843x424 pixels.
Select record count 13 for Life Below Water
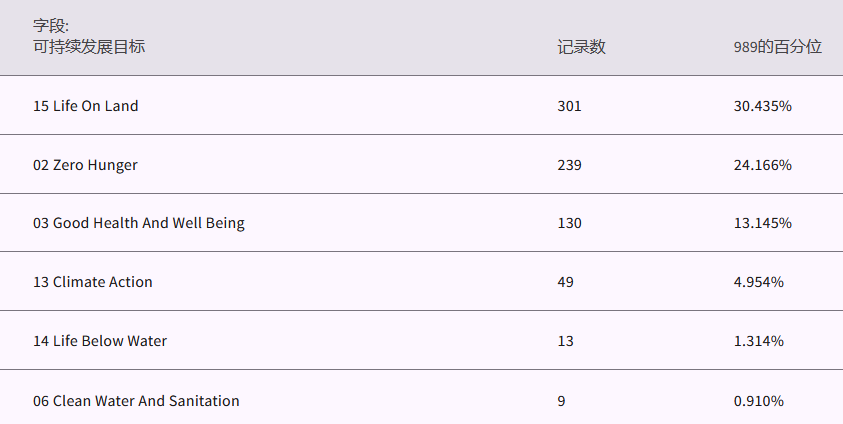(x=565, y=341)
